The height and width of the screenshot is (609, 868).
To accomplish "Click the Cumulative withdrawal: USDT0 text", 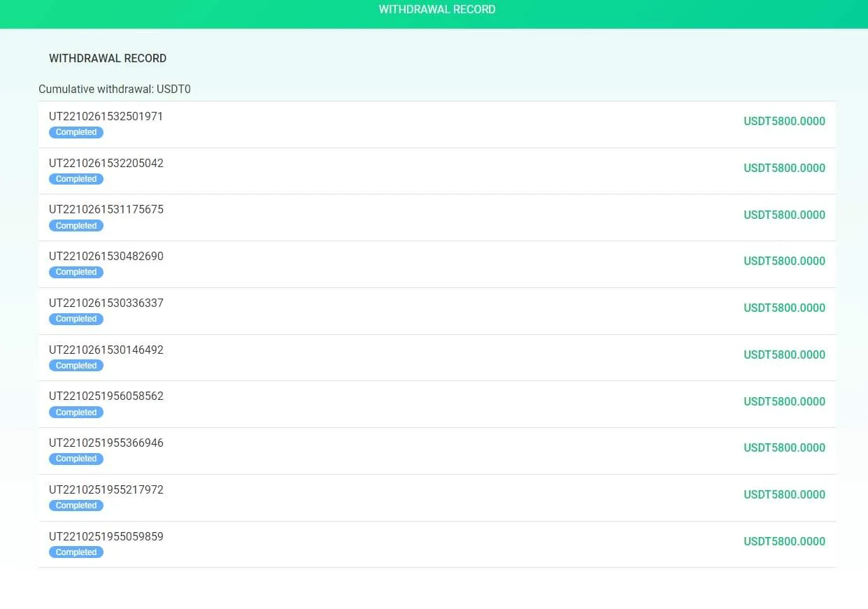I will (x=115, y=89).
